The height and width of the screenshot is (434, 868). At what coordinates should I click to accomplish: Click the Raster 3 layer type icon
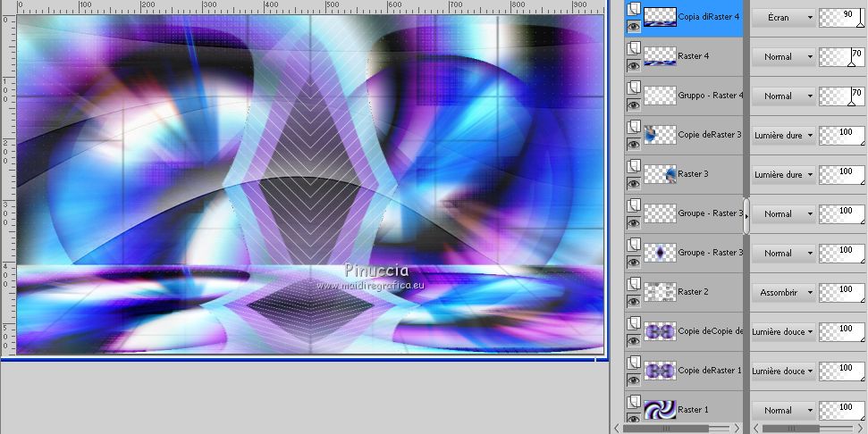634,166
